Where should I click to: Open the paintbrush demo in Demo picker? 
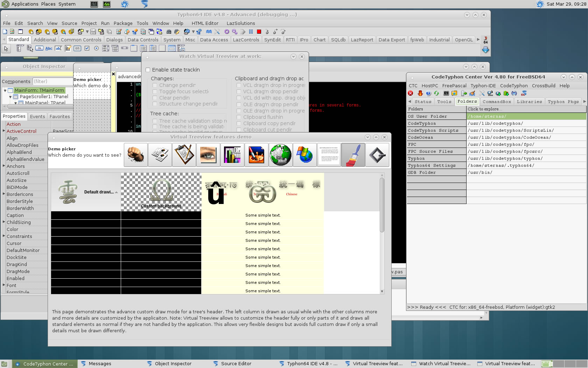pyautogui.click(x=353, y=155)
